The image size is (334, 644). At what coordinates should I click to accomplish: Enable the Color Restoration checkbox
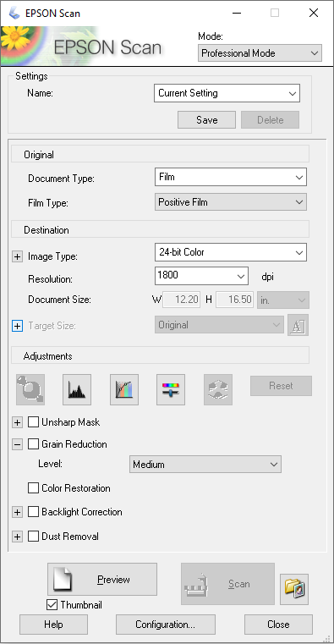click(x=33, y=488)
